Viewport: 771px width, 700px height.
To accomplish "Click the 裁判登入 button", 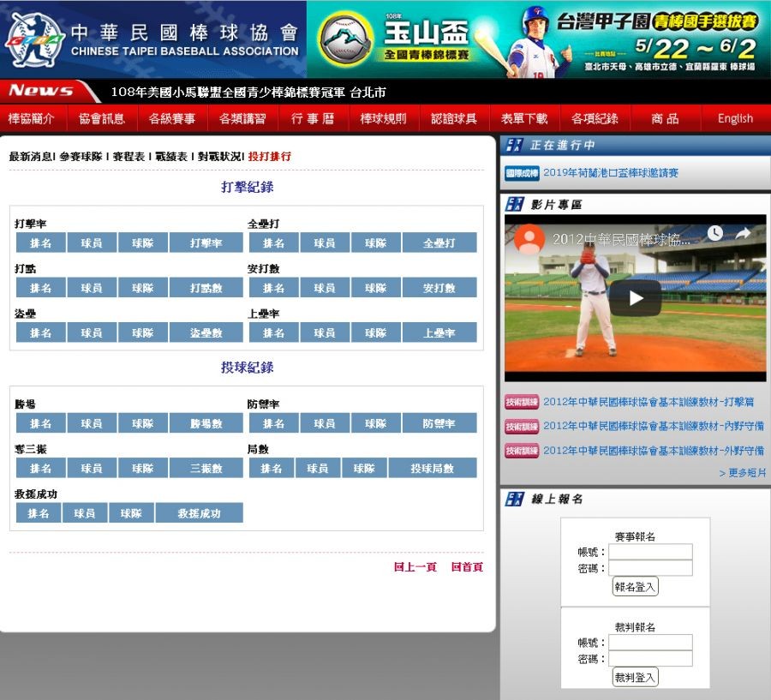I will [635, 678].
